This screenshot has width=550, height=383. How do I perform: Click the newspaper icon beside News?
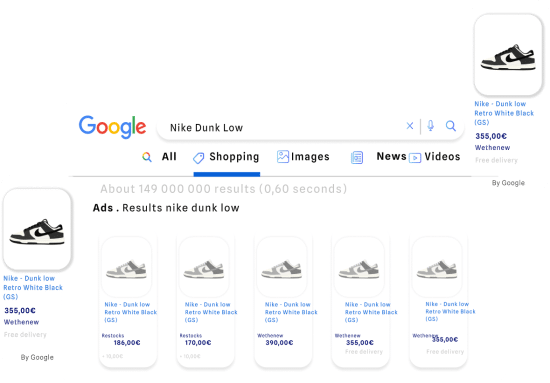point(357,157)
